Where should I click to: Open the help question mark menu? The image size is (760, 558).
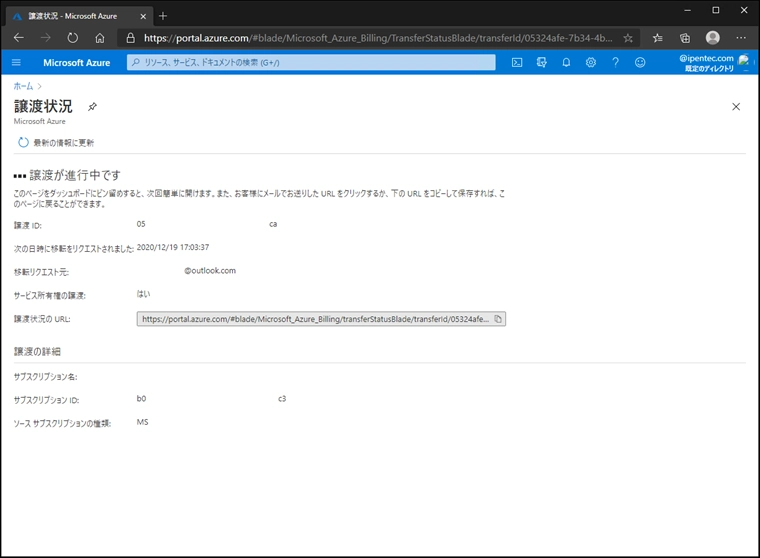point(615,63)
